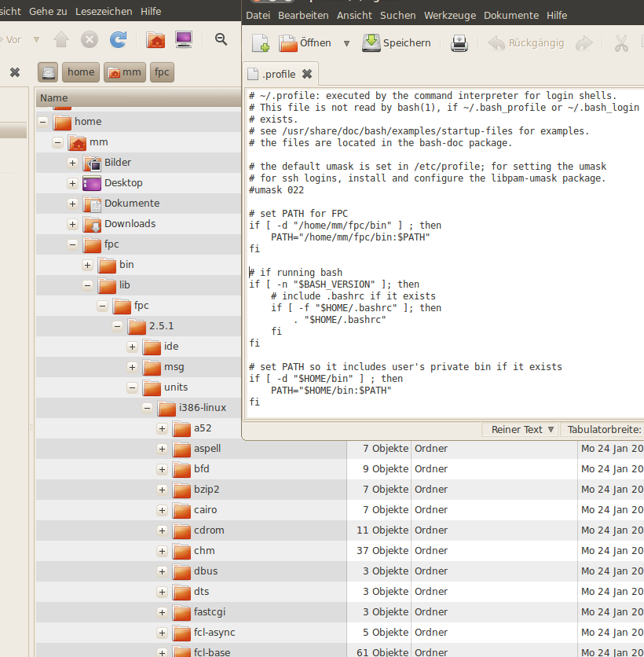644x657 pixels.
Task: Click the Reload icon in file manager toolbar
Action: [x=118, y=40]
